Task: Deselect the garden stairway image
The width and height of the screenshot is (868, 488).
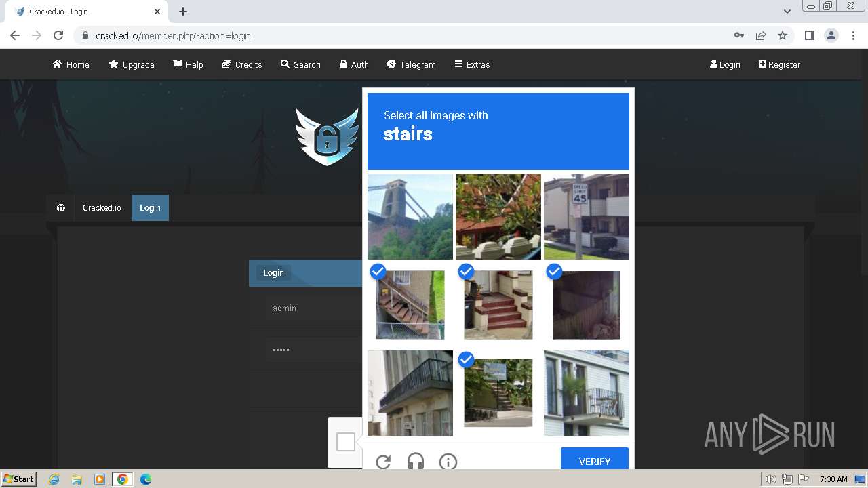Action: click(498, 393)
